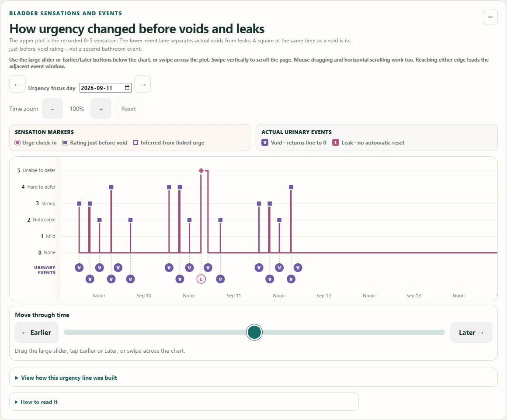Go to the previous urgency focus day
507x420 pixels.
pos(17,84)
